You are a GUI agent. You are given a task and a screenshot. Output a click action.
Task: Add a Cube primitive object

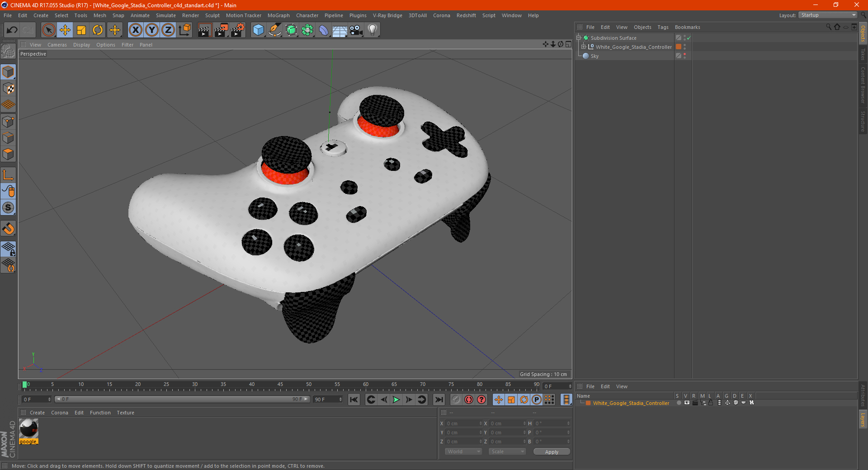[258, 30]
